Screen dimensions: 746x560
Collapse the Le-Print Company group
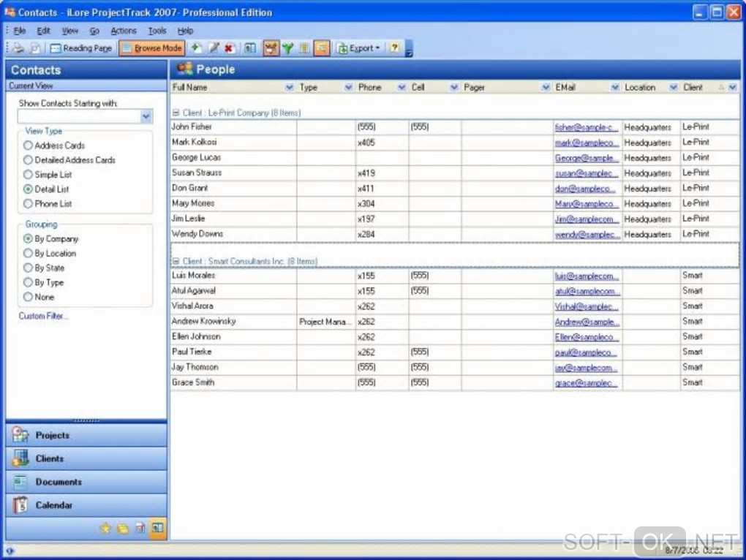click(x=176, y=113)
